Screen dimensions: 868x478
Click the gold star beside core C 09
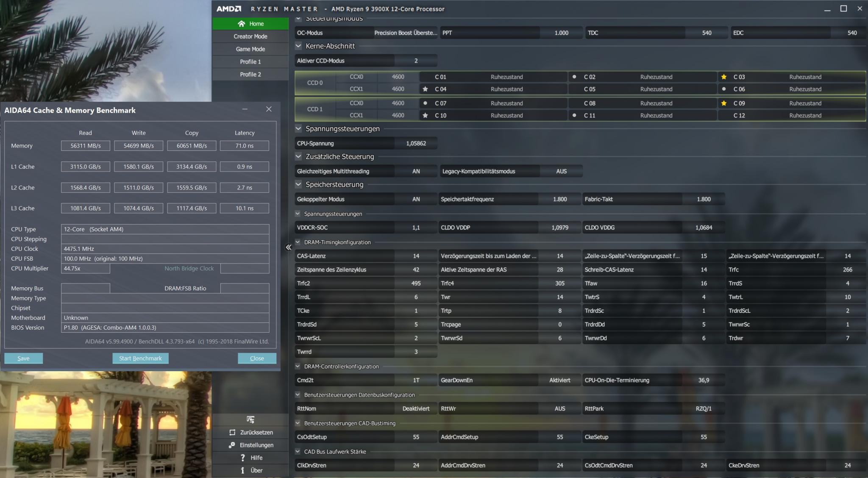tap(724, 103)
